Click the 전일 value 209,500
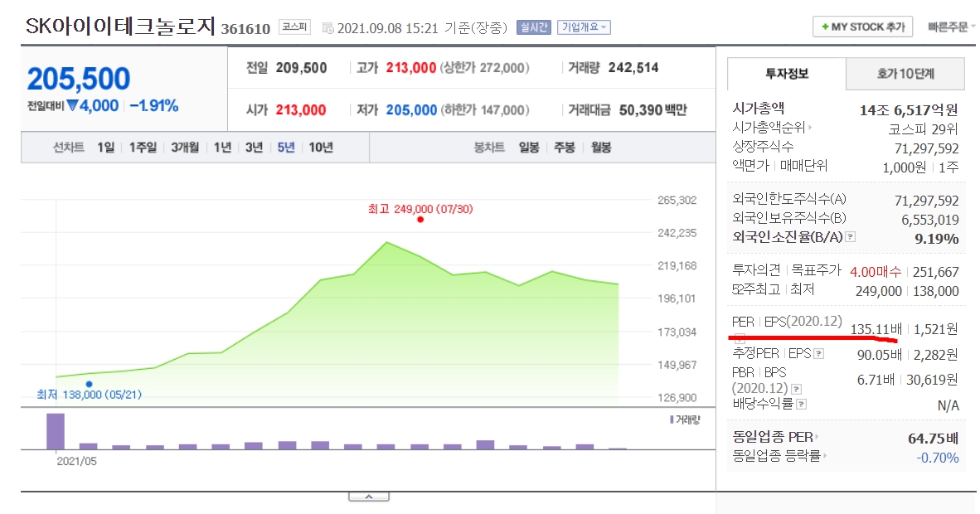The image size is (980, 514). click(301, 67)
